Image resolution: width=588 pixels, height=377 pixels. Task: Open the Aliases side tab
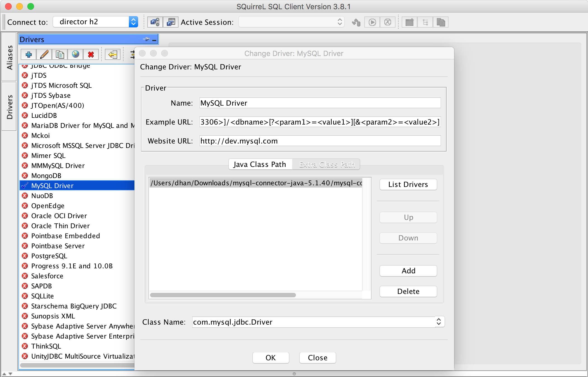pyautogui.click(x=9, y=57)
